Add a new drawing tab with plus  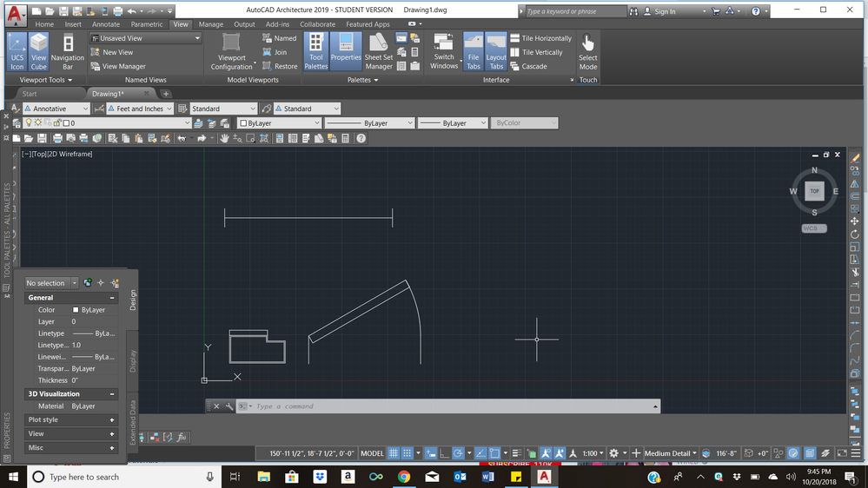pos(165,94)
